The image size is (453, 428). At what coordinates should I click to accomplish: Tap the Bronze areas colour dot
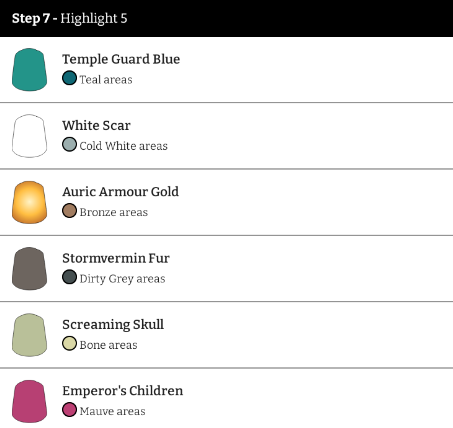pyautogui.click(x=69, y=211)
